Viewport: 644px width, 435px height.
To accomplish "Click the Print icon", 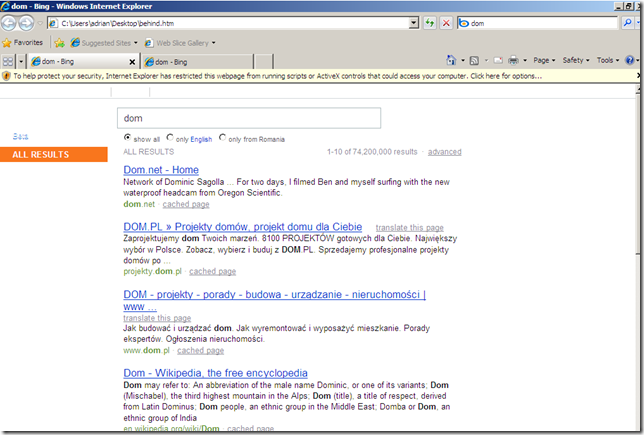I will [513, 60].
